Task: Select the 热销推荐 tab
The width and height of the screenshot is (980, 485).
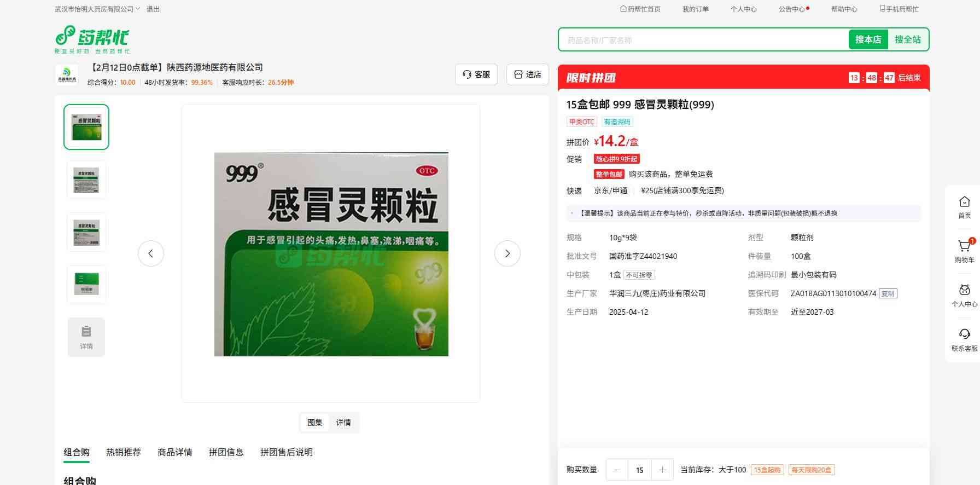Action: click(124, 452)
